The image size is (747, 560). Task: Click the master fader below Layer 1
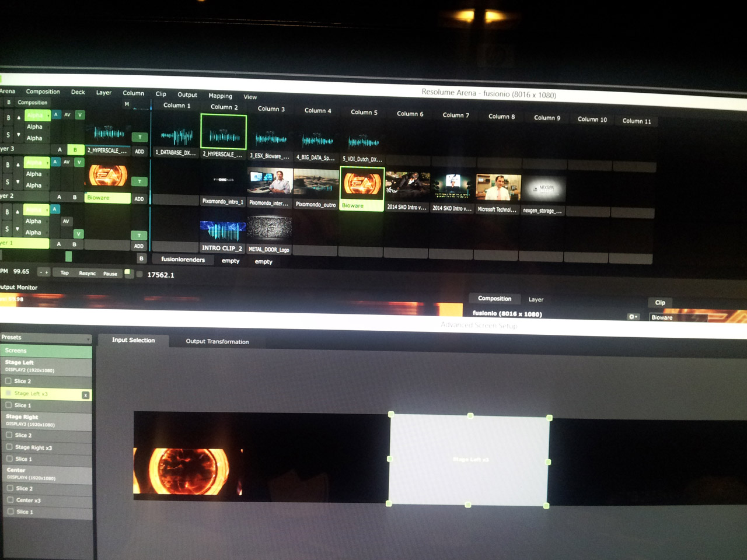click(x=68, y=256)
